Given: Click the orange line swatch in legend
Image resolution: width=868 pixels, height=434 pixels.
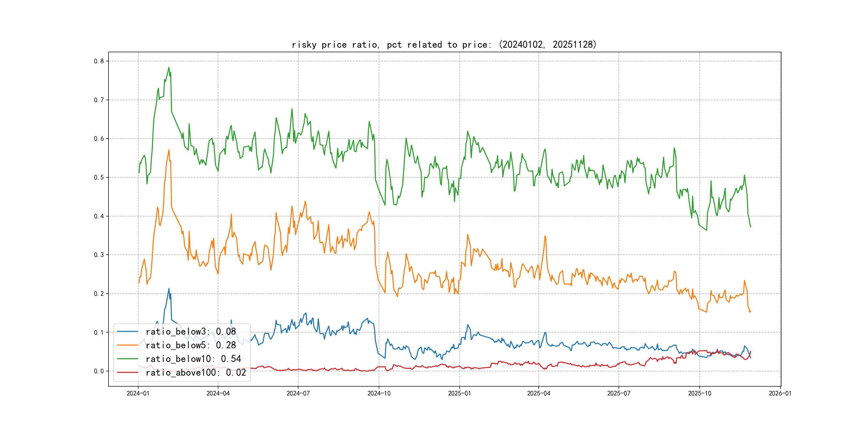Looking at the screenshot, I should click(x=128, y=345).
